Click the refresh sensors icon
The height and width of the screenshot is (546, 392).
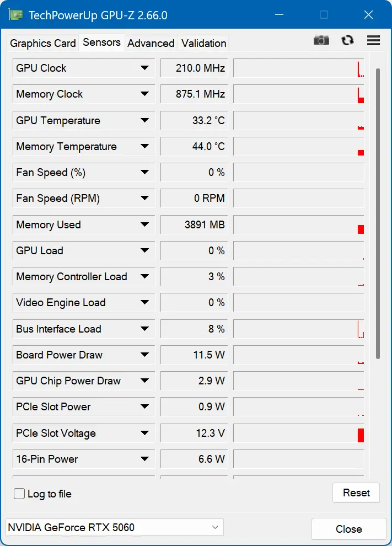pos(347,41)
